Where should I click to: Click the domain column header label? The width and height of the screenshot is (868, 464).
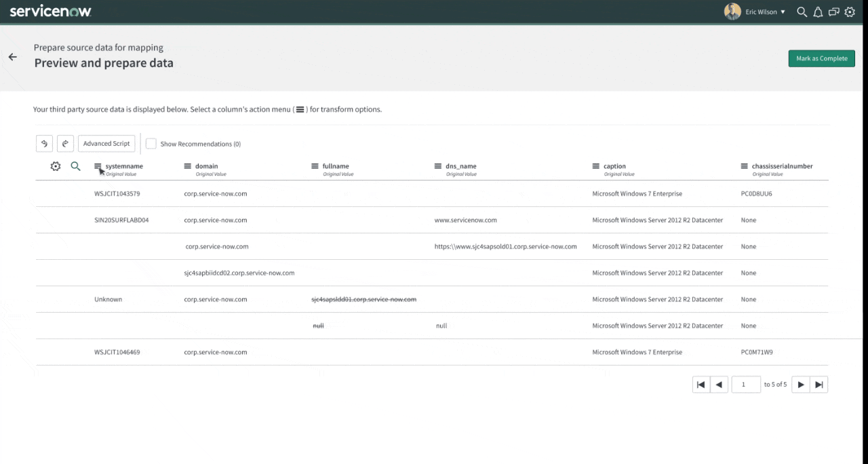206,166
